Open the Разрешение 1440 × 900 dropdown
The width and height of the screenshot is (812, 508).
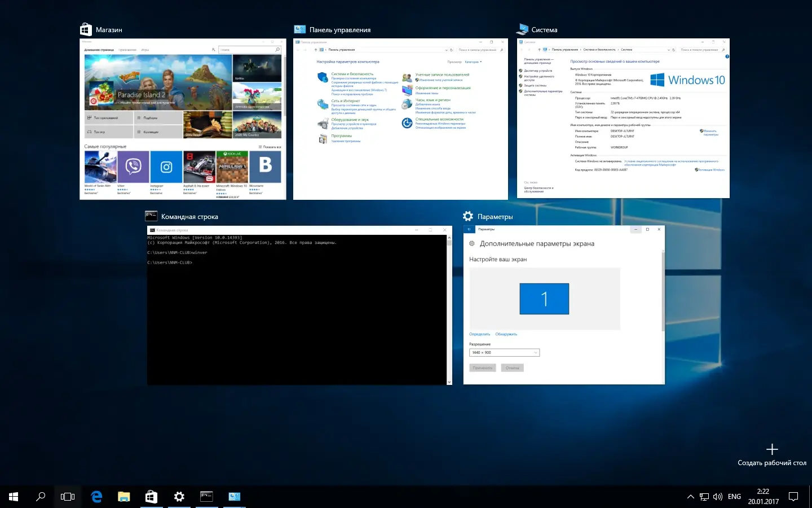(x=504, y=353)
